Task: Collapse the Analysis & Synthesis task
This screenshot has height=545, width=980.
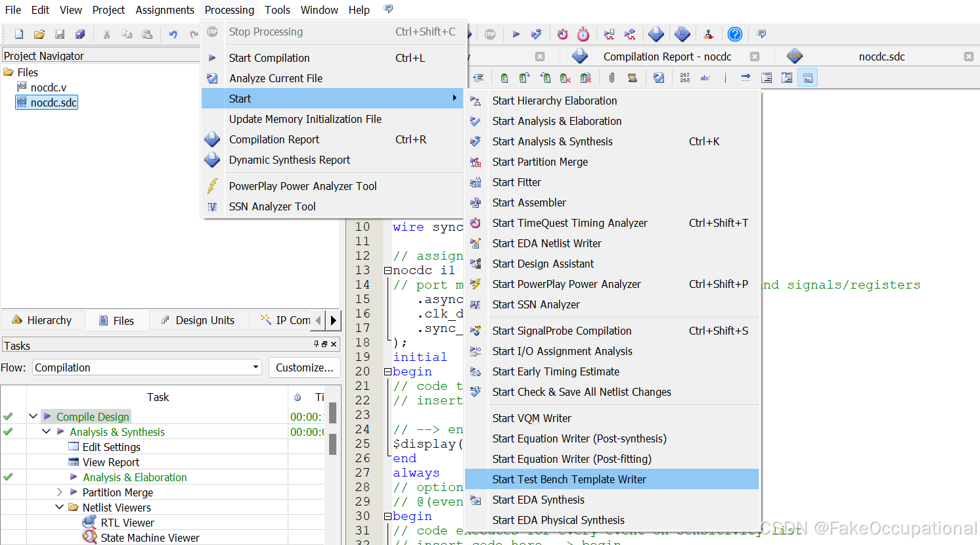Action: tap(47, 431)
